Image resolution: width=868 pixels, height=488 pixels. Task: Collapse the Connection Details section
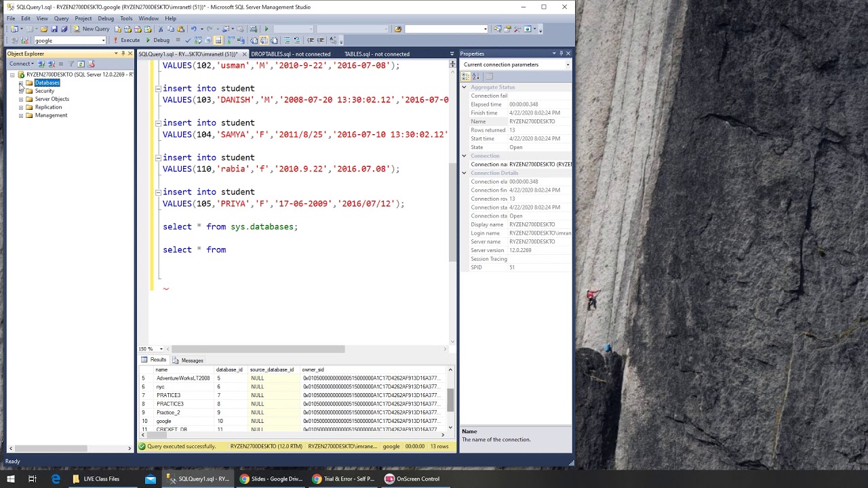tap(465, 173)
